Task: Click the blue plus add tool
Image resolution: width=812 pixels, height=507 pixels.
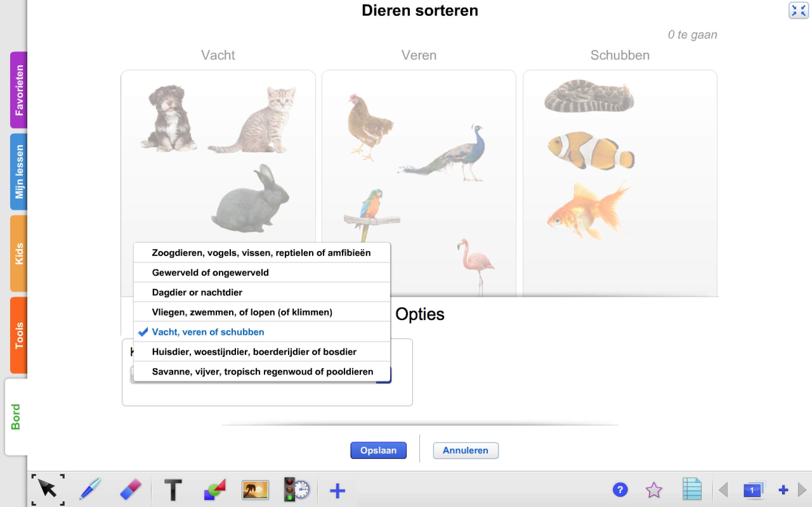Action: pyautogui.click(x=337, y=491)
